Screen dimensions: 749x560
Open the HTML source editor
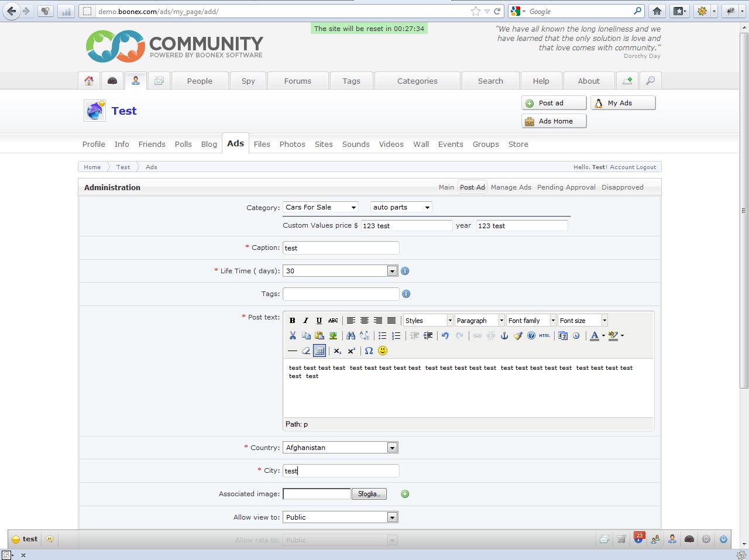point(544,335)
